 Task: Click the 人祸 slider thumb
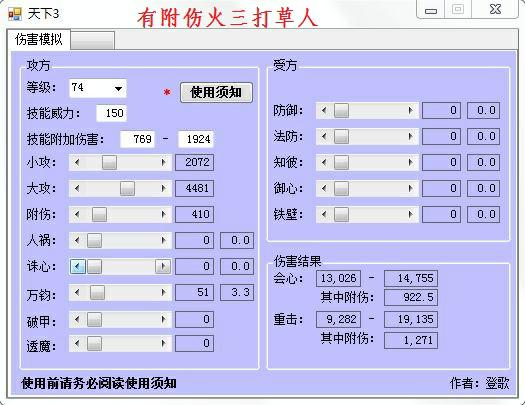94,240
